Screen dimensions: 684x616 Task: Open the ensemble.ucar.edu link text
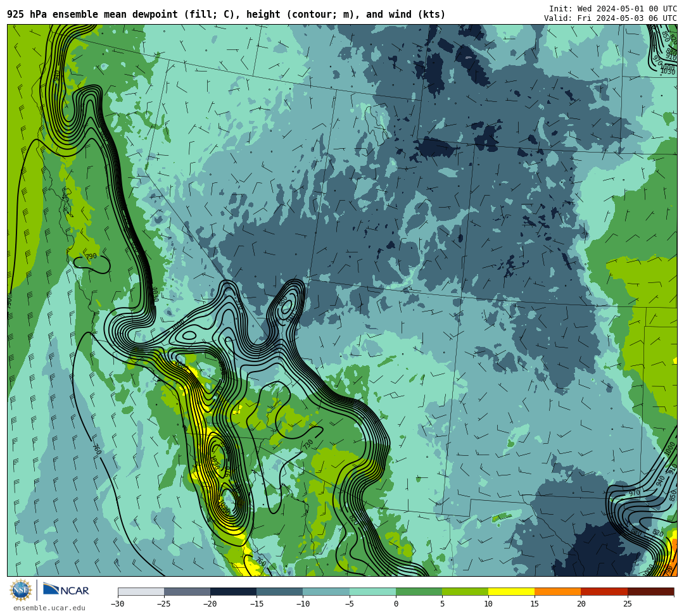tap(49, 608)
